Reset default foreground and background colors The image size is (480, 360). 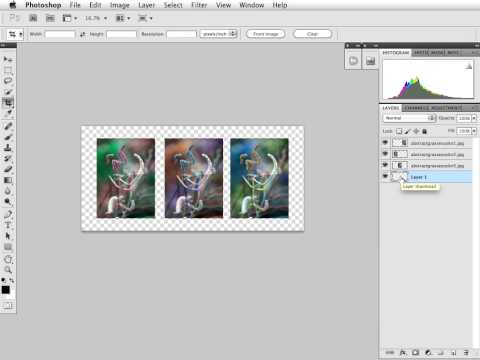[x=3, y=280]
